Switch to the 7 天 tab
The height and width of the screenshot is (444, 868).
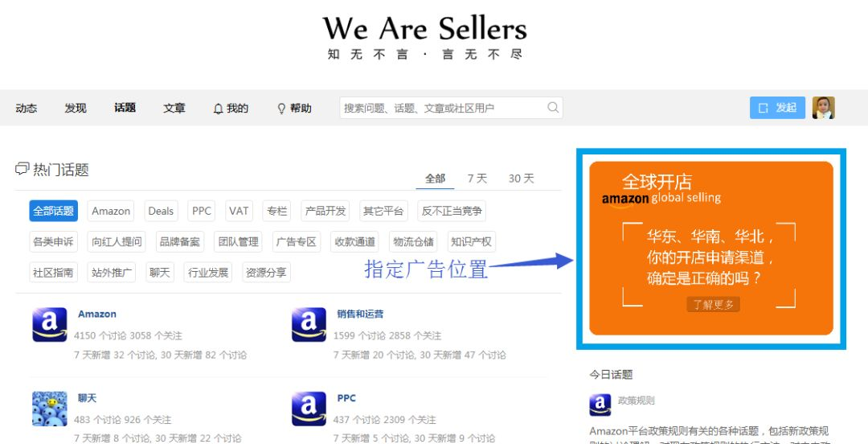coord(477,179)
